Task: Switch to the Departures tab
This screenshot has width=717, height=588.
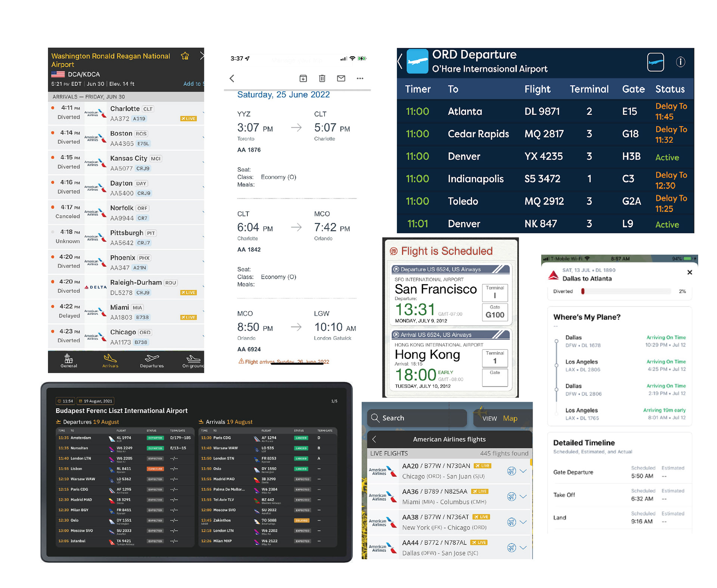Action: pyautogui.click(x=152, y=361)
